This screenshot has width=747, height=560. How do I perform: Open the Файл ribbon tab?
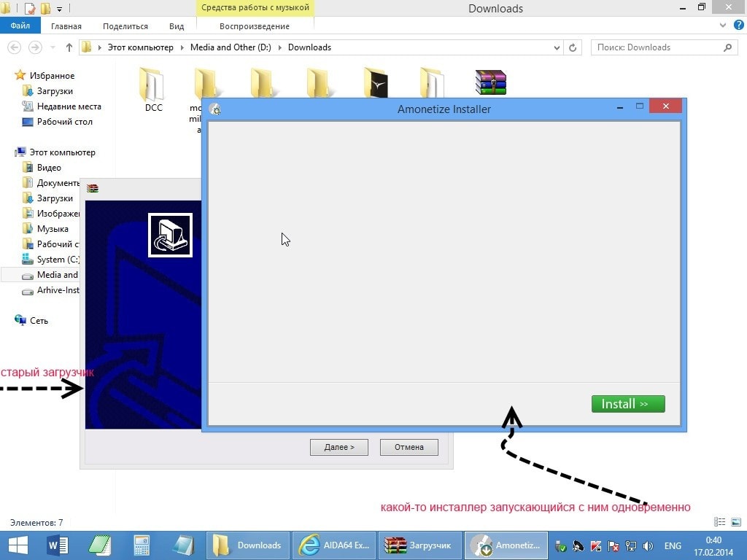coord(20,26)
